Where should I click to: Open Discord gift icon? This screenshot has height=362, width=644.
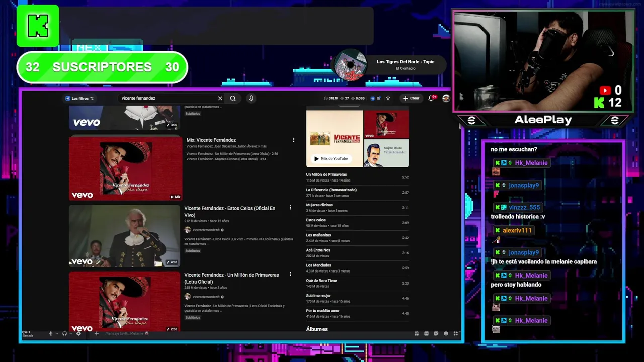[x=417, y=334]
